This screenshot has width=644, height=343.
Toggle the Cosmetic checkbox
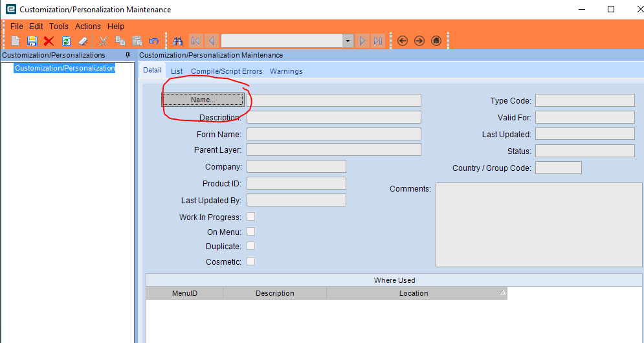(250, 261)
